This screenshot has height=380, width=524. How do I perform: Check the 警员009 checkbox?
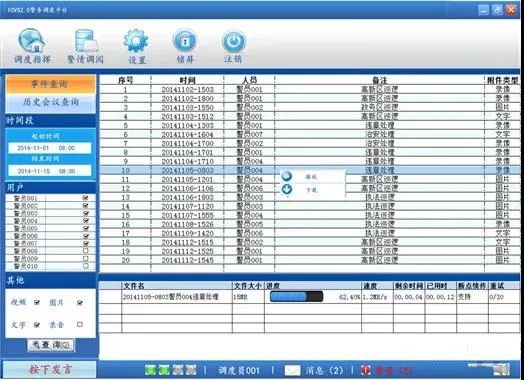[x=86, y=258]
